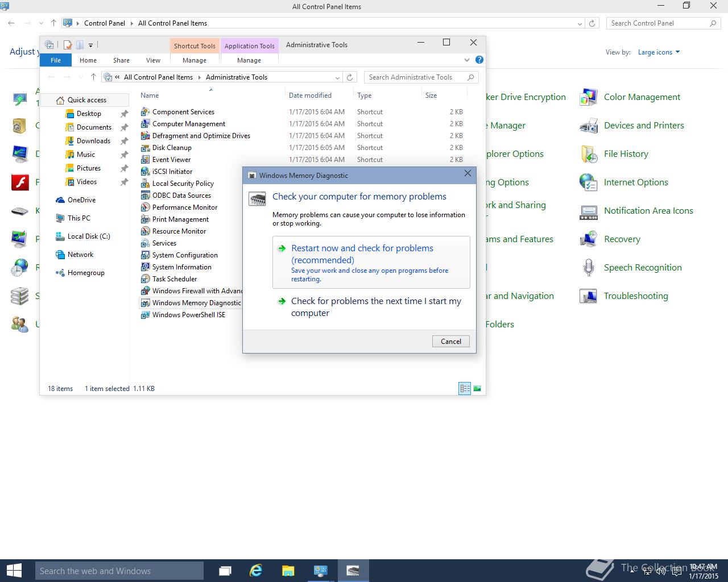Click the Performance Monitor icon
This screenshot has height=582, width=728.
pos(145,207)
